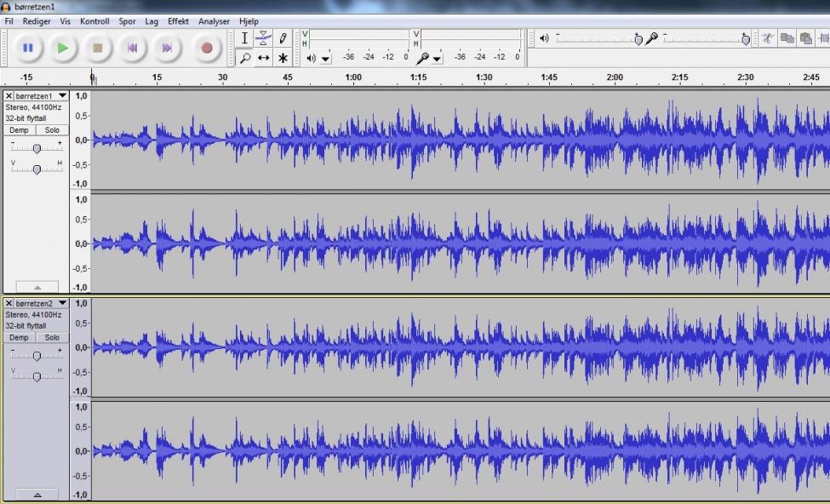Mute børretzen1 track with Demp

pos(19,130)
